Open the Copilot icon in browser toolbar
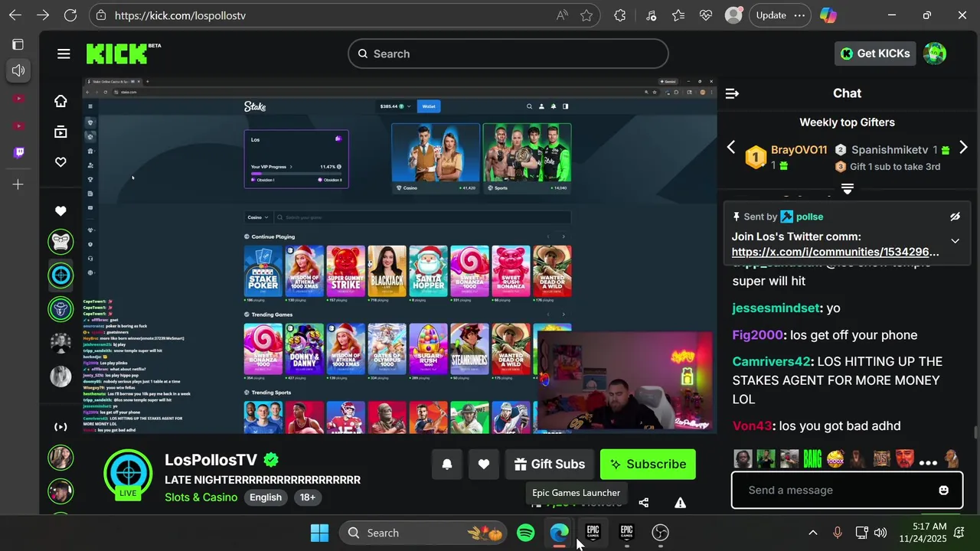The image size is (980, 551). click(x=828, y=15)
